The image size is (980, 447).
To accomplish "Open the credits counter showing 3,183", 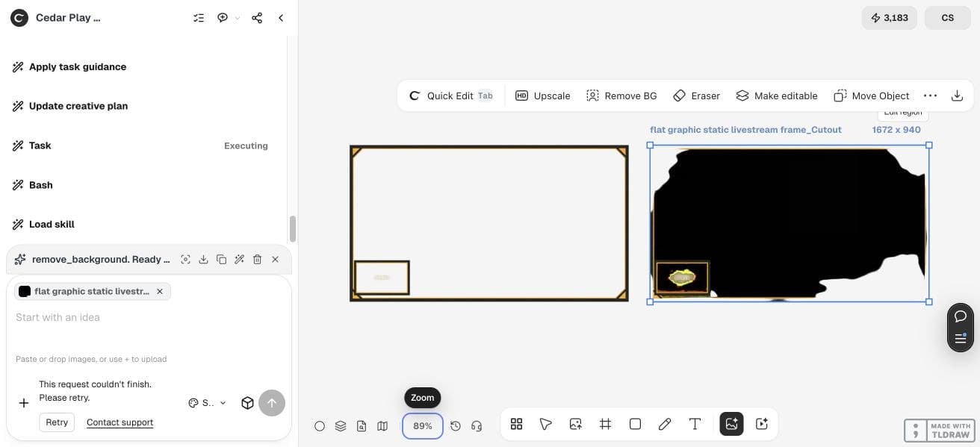I will (889, 18).
